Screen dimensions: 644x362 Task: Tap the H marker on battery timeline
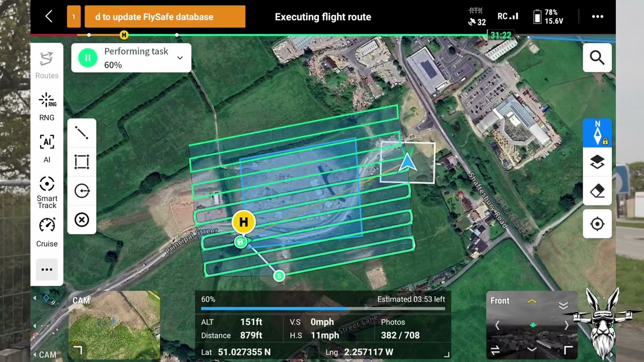point(124,35)
